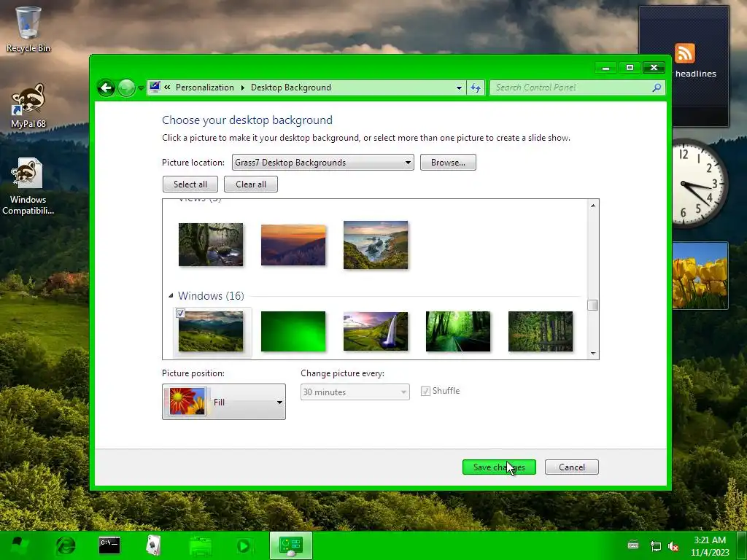This screenshot has width=747, height=560.
Task: Select the solid green gradient wallpaper
Action: (x=293, y=332)
